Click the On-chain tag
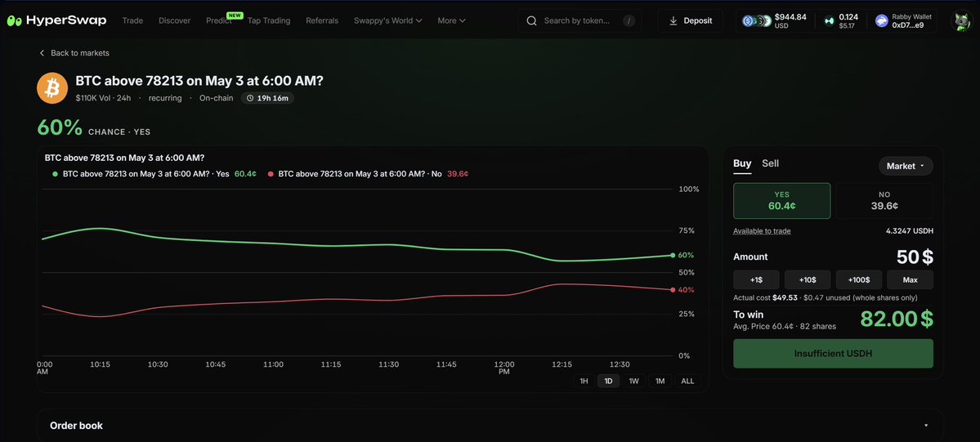Viewport: 980px width, 442px height. click(x=217, y=98)
